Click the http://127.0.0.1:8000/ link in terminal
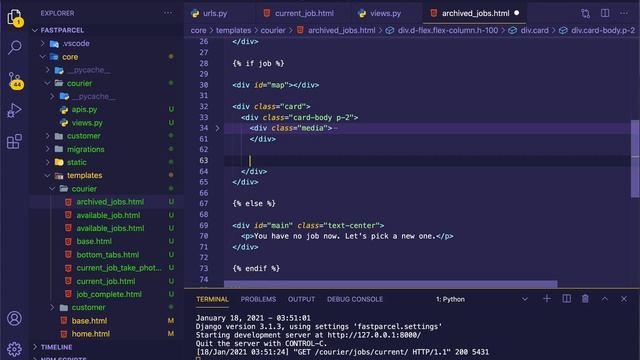 (374, 335)
